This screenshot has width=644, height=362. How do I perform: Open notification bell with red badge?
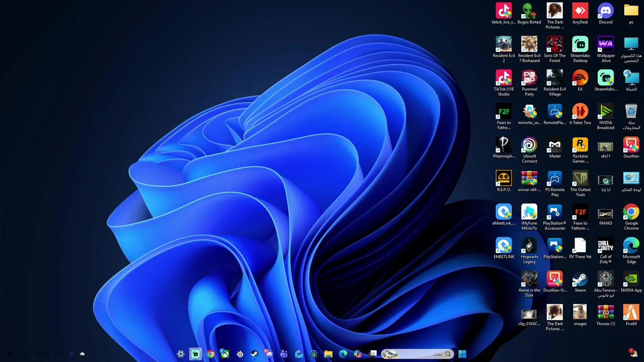pos(632,352)
